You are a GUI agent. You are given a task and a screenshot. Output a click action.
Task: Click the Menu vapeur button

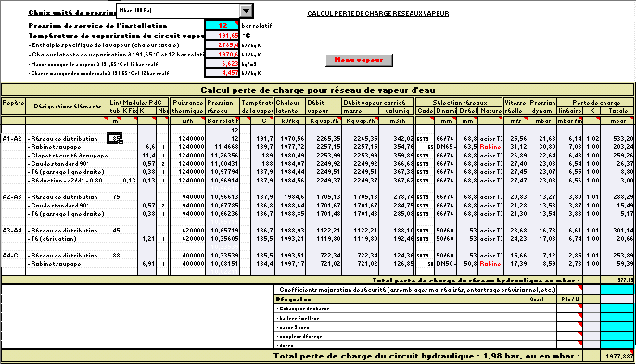pos(359,60)
